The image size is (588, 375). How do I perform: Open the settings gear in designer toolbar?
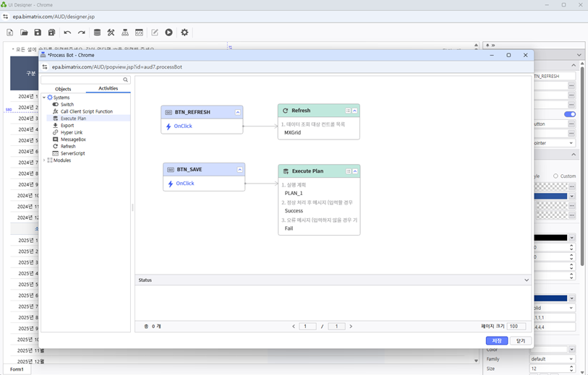click(184, 33)
